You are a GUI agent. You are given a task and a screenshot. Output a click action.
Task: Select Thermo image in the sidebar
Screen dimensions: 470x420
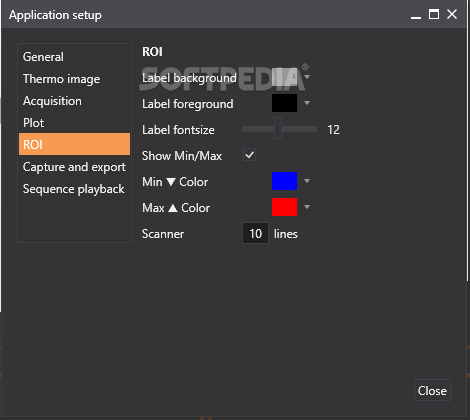coord(74,79)
